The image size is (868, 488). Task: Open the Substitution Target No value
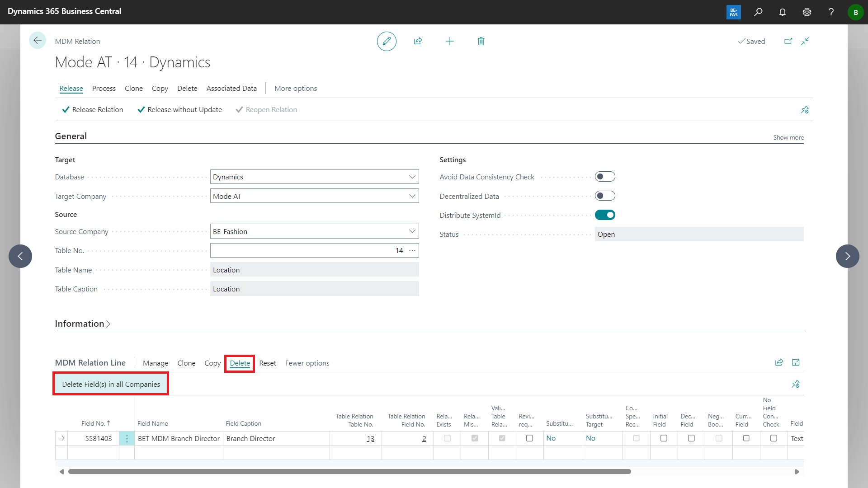click(x=590, y=438)
